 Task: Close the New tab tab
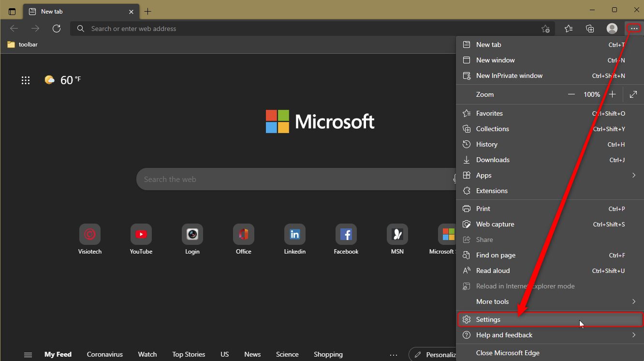(131, 11)
